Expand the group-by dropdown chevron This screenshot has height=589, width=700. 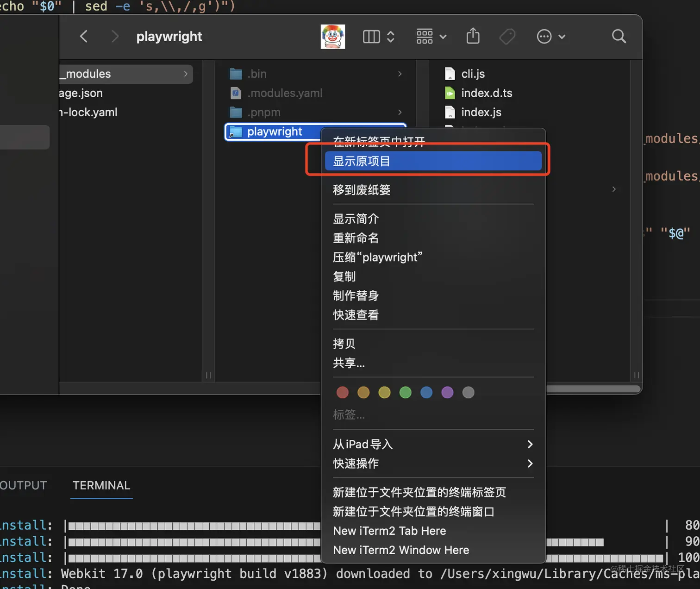pyautogui.click(x=443, y=37)
